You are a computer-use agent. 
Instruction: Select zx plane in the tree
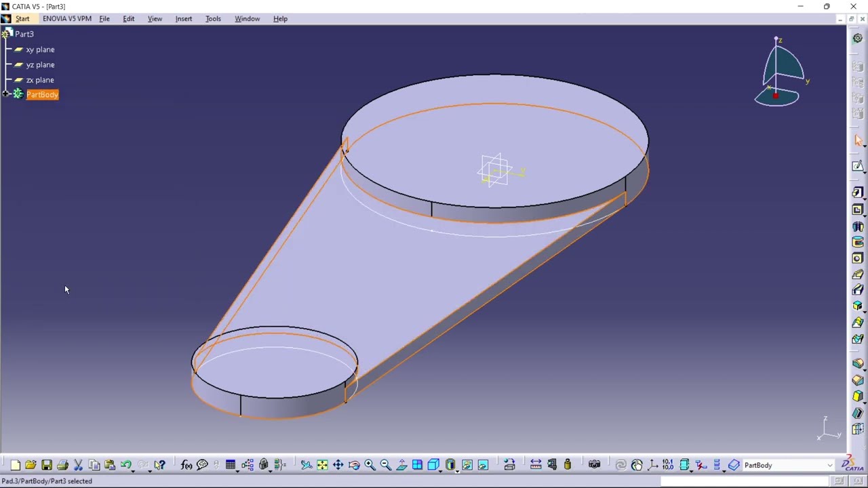40,80
